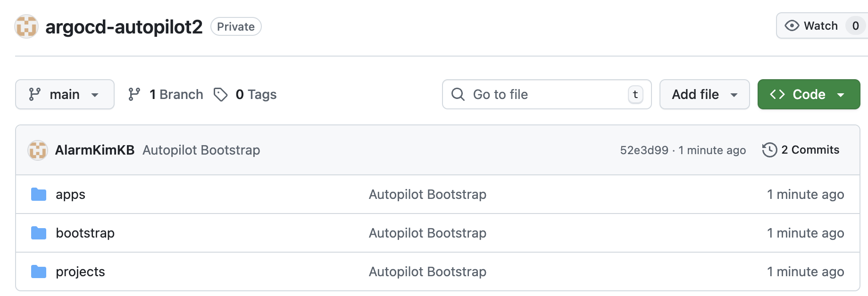This screenshot has width=868, height=296.
Task: Click the branch icon beside 1 Branch
Action: coord(134,94)
